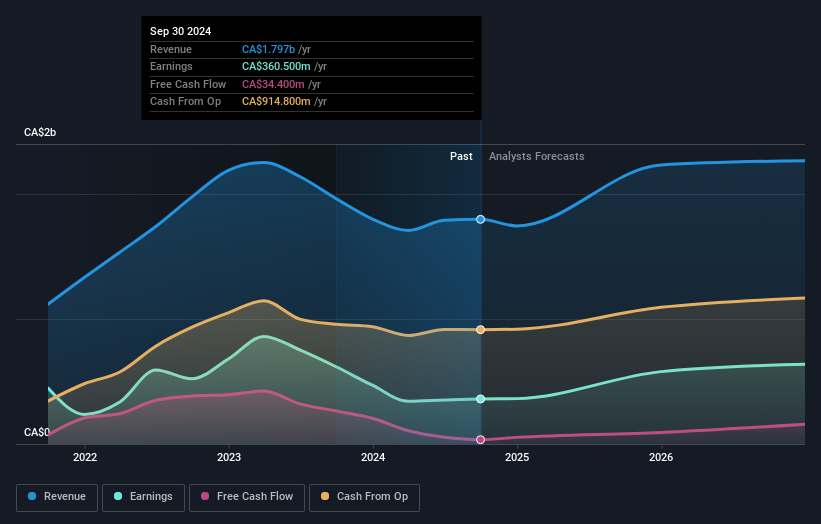The height and width of the screenshot is (524, 821).
Task: Click the Earnings value CA$360.500m in tooltip
Action: tap(276, 66)
